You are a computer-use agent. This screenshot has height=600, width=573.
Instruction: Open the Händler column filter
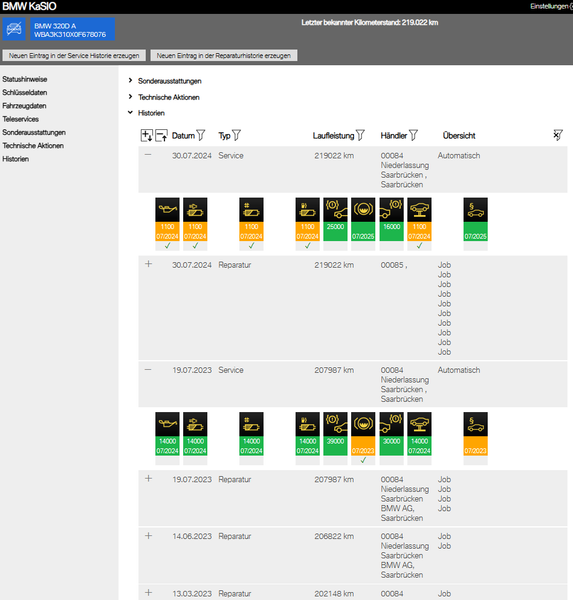click(413, 135)
